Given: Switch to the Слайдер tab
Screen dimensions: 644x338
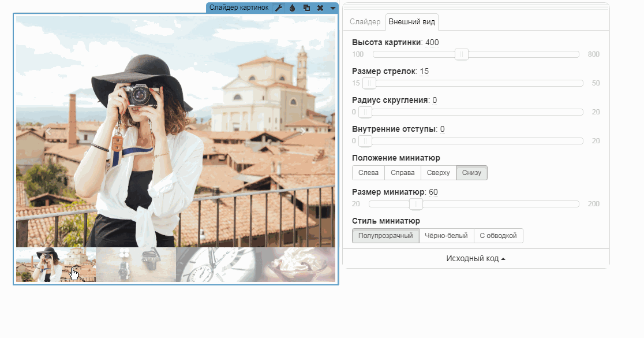Looking at the screenshot, I should (x=365, y=22).
